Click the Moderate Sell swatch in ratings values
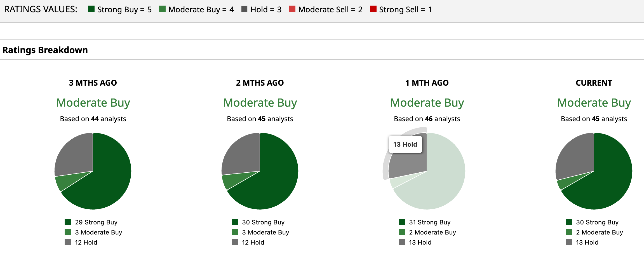The height and width of the screenshot is (258, 644). tap(292, 9)
